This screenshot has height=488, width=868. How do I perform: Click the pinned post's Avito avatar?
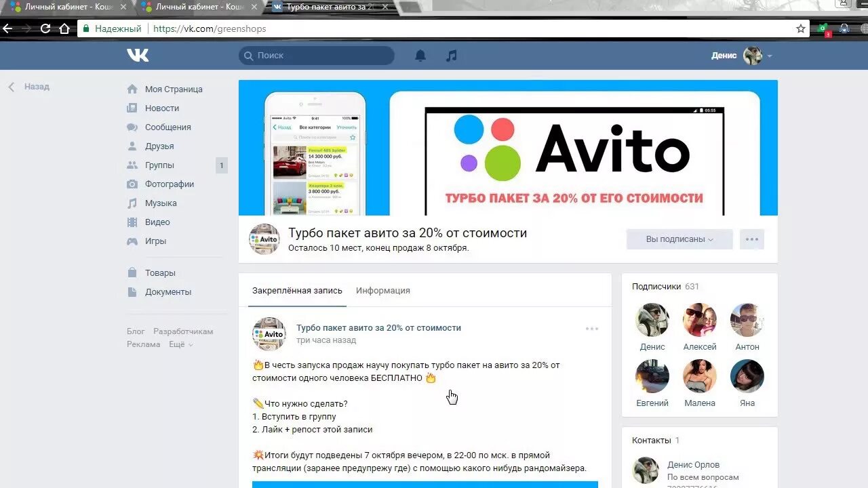pos(269,333)
